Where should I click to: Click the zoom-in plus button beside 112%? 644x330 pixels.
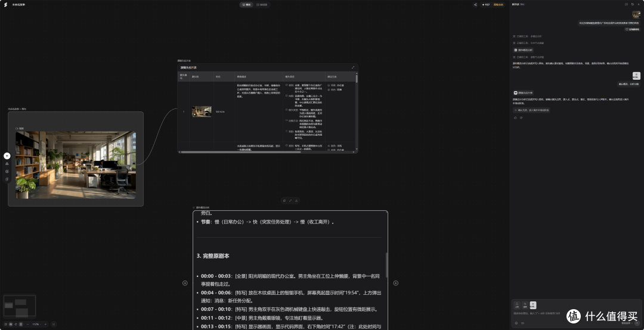click(45, 324)
